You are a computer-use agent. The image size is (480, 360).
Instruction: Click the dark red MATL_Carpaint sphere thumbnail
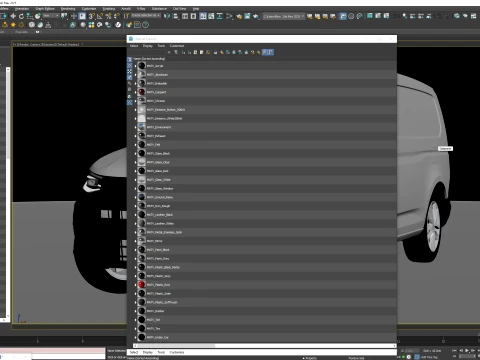click(142, 92)
